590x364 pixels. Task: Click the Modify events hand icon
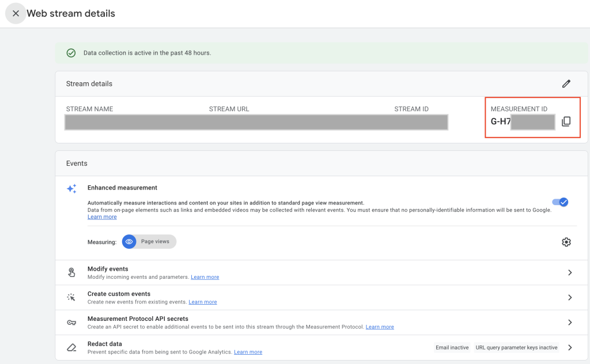(71, 272)
